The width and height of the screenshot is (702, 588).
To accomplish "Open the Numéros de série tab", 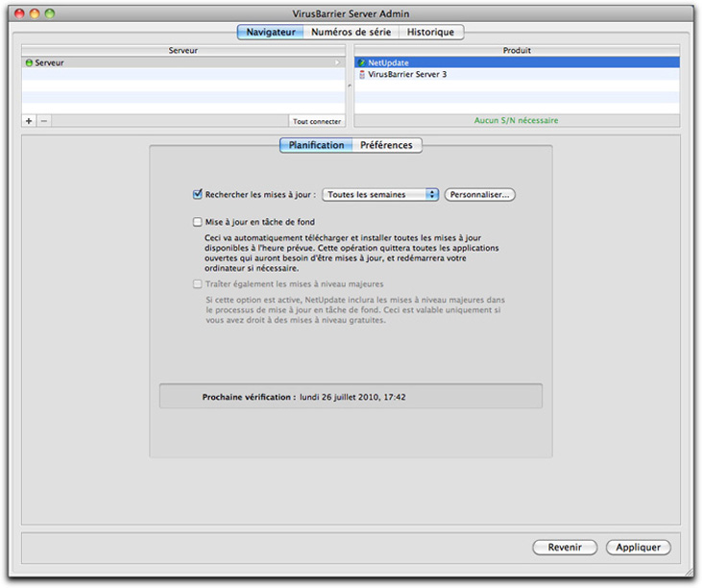I will point(351,33).
